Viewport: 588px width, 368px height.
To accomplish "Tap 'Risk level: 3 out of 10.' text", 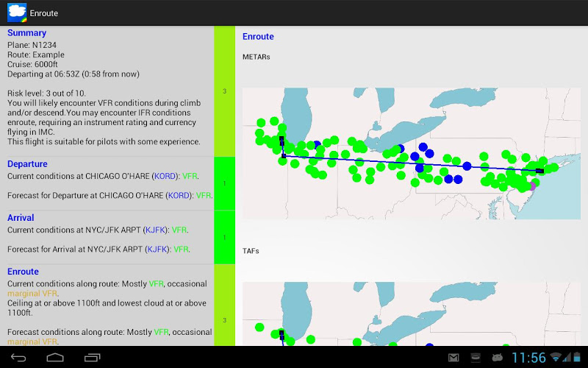I will [x=46, y=93].
